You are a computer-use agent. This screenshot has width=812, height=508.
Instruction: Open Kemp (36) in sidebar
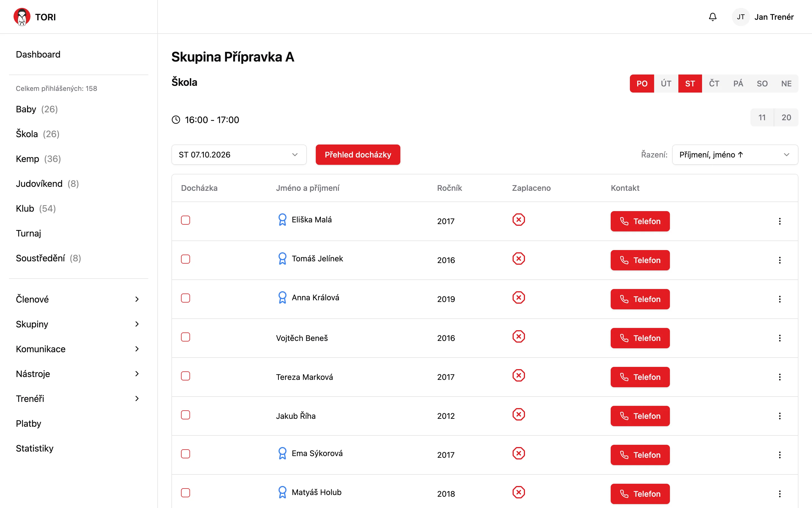pyautogui.click(x=38, y=159)
